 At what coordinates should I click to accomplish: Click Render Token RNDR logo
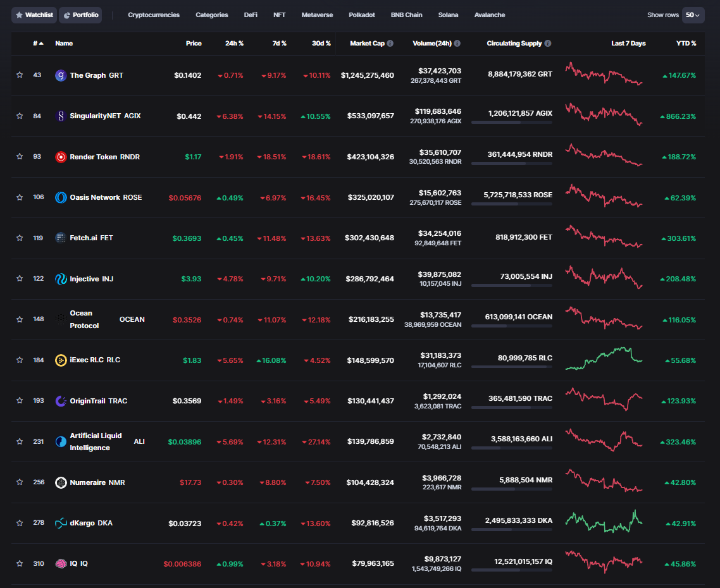click(x=61, y=157)
